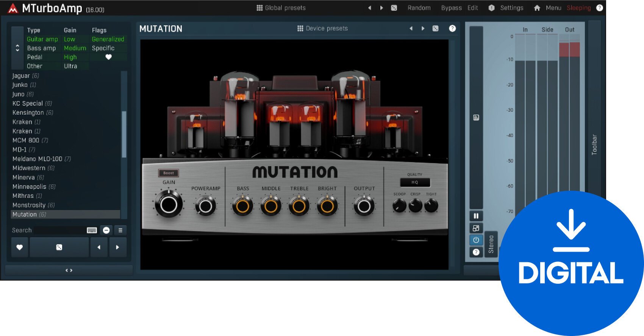Open the Menu home item
Viewport: 644px width, 336px height.
(x=547, y=8)
